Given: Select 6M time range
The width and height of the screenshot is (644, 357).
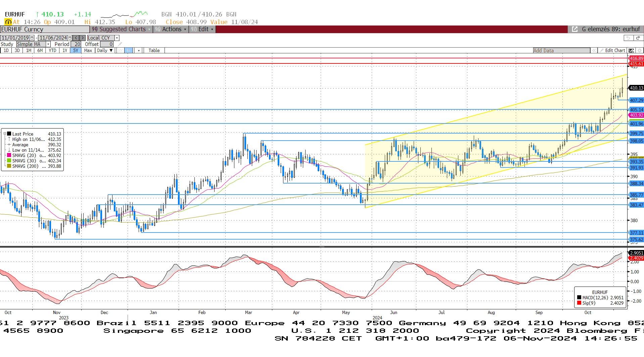Looking at the screenshot, I should pos(40,50).
